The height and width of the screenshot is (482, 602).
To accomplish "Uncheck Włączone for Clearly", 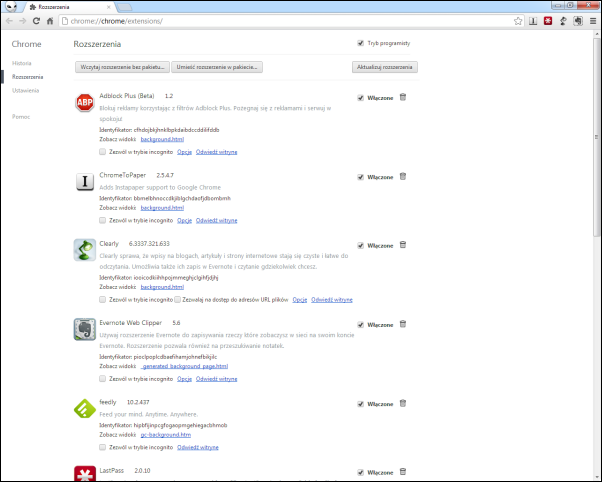I will click(361, 245).
